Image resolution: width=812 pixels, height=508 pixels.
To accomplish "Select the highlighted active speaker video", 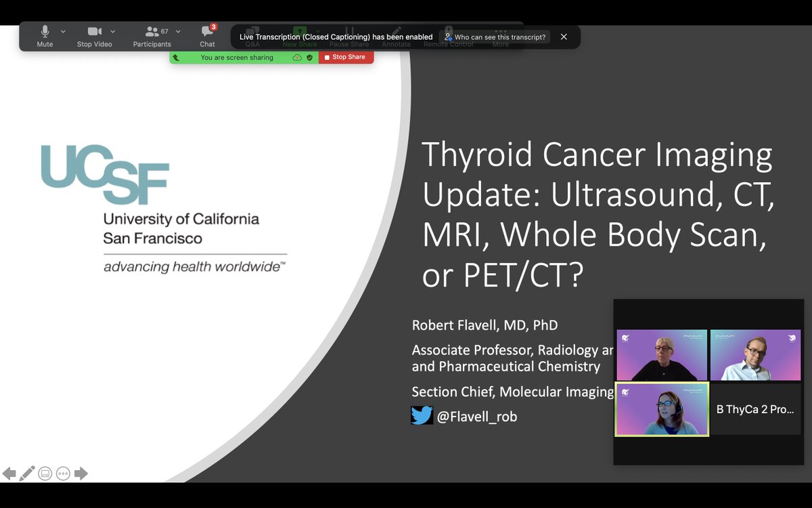I will pos(662,409).
